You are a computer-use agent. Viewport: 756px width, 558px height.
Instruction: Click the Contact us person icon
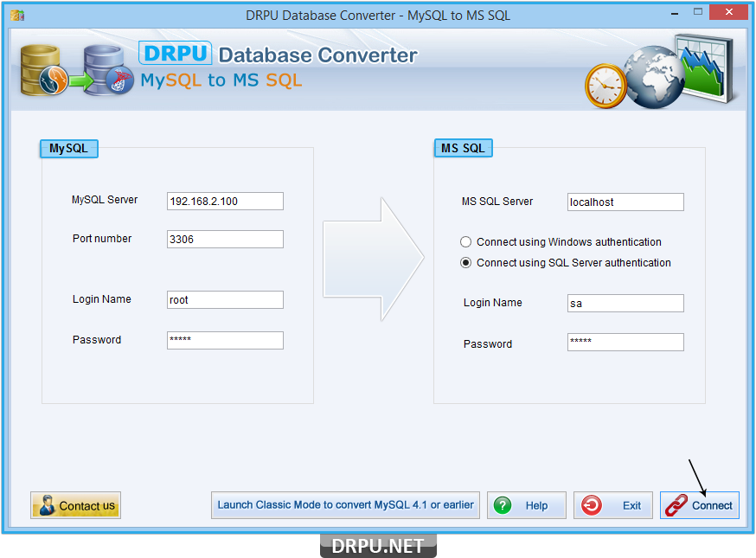tap(48, 505)
